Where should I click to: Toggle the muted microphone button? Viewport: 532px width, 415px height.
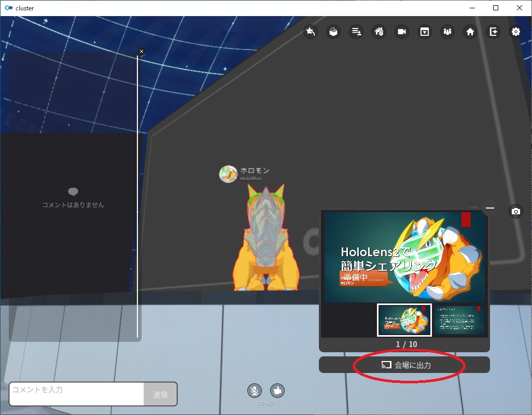point(255,391)
